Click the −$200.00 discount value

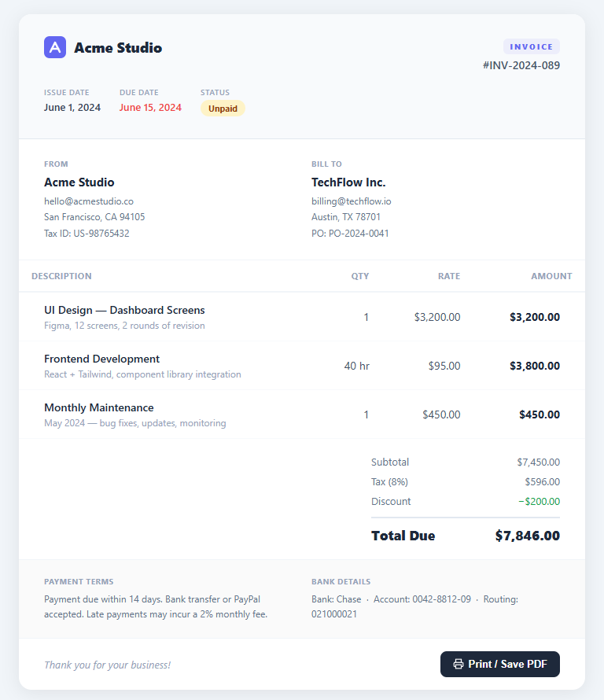coord(539,501)
